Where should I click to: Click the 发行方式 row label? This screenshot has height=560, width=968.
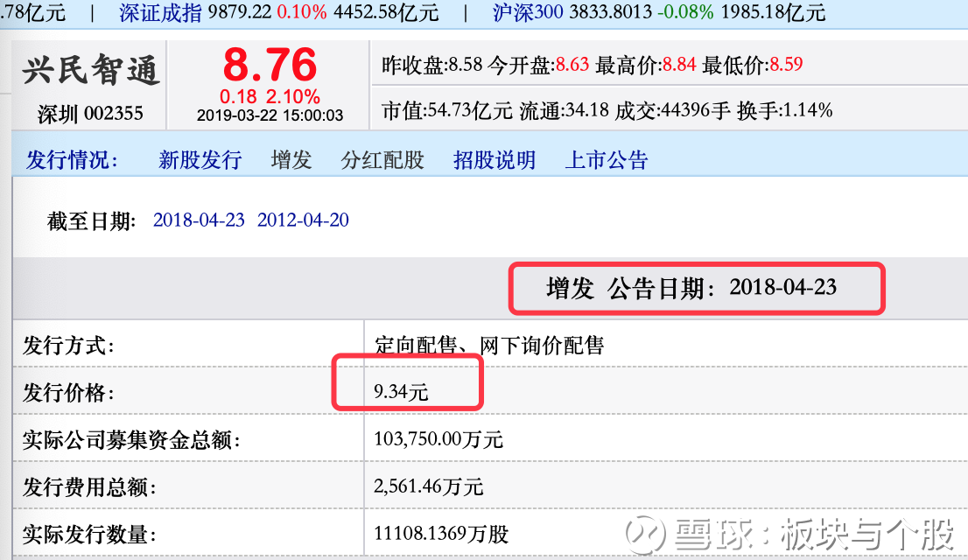coord(68,345)
